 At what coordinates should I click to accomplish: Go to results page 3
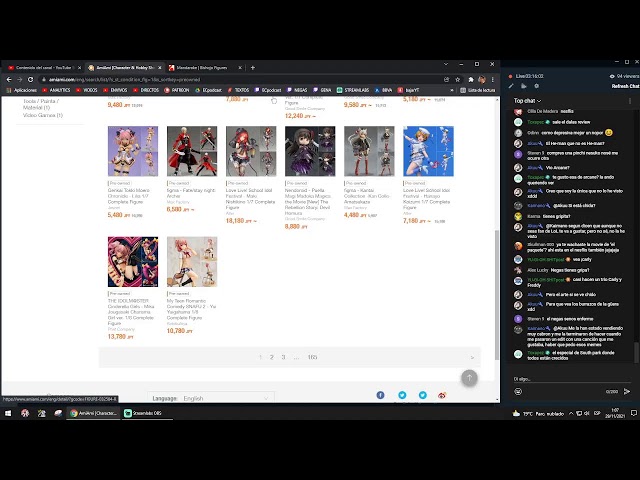[283, 357]
